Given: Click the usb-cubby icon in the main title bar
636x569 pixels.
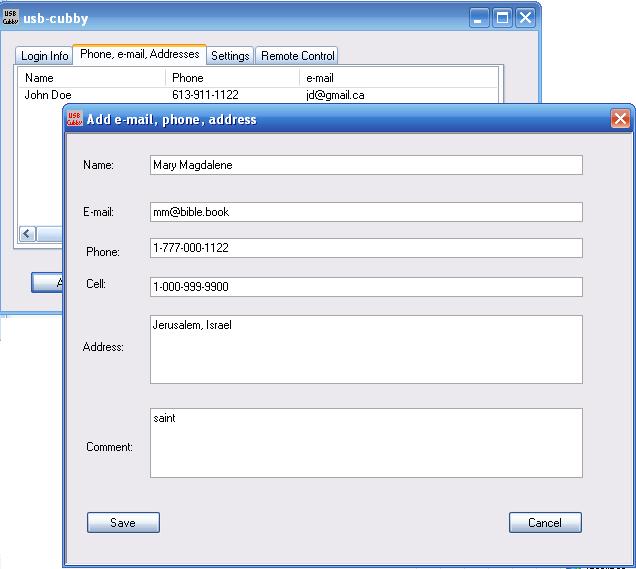Looking at the screenshot, I should click(12, 17).
